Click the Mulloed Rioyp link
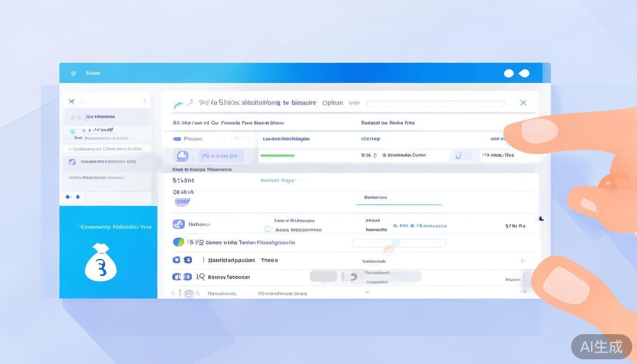 (x=277, y=181)
